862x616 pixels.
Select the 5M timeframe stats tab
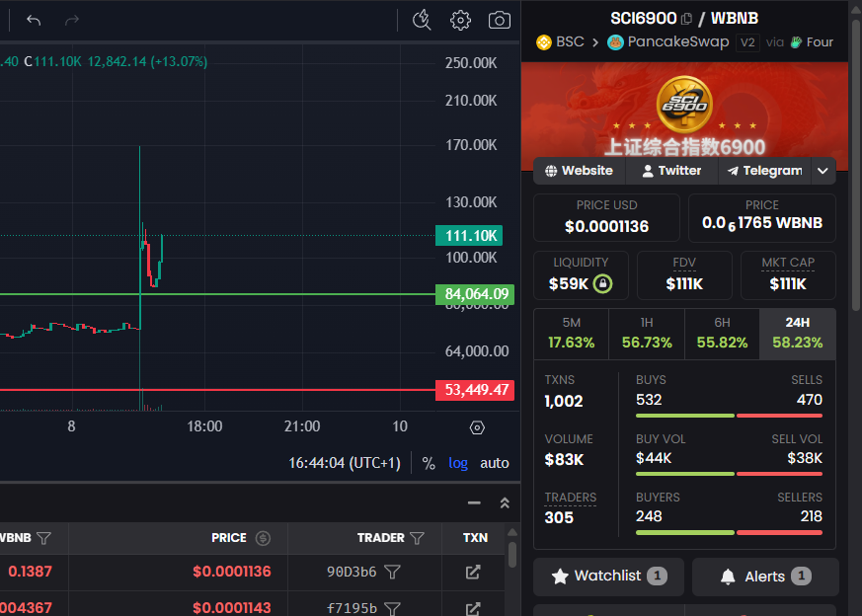pyautogui.click(x=571, y=334)
